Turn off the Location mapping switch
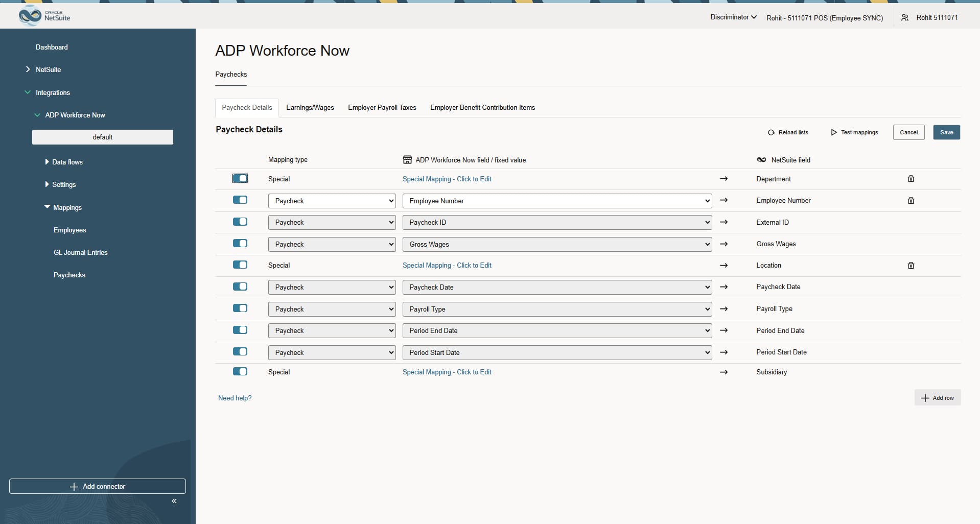 240,265
